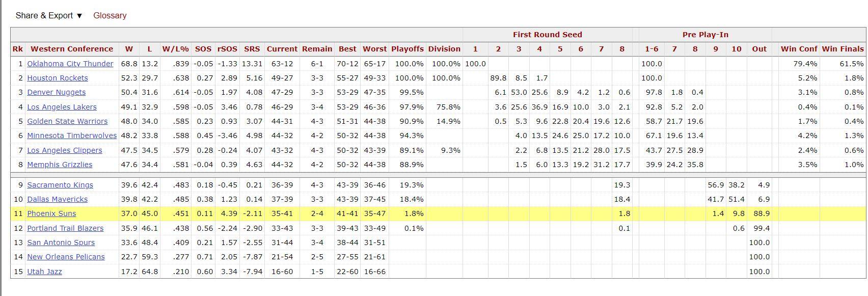Select the Denver Nuggets link
The width and height of the screenshot is (868, 296).
[x=57, y=92]
